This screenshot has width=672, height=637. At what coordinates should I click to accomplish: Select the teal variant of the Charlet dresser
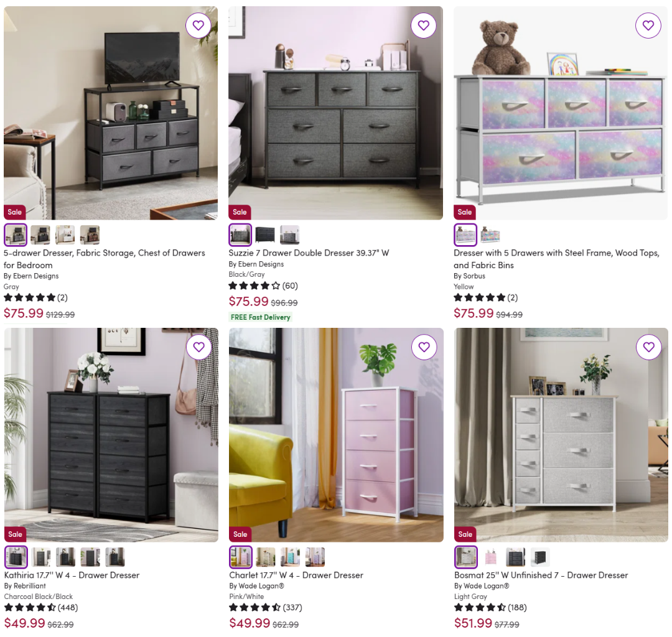(290, 557)
